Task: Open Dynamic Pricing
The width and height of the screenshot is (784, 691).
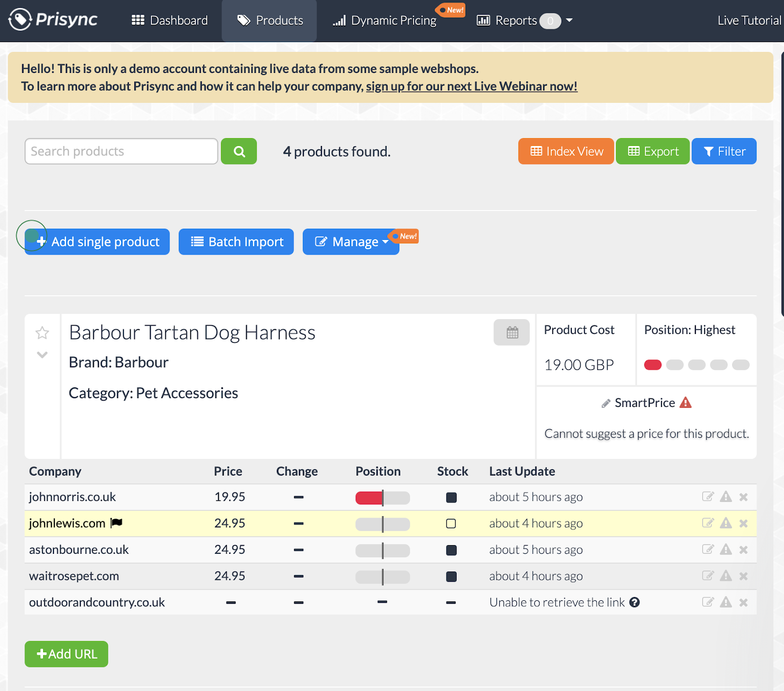Action: (385, 21)
